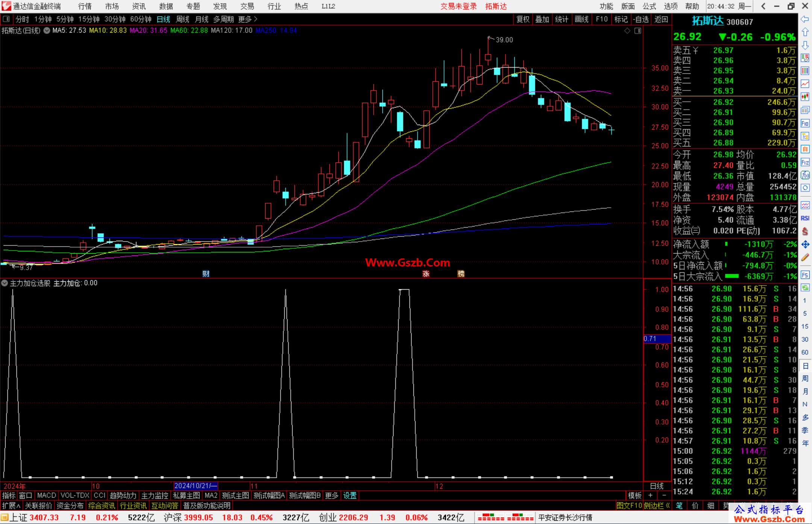Click the 交易未登录 login link

(459, 6)
